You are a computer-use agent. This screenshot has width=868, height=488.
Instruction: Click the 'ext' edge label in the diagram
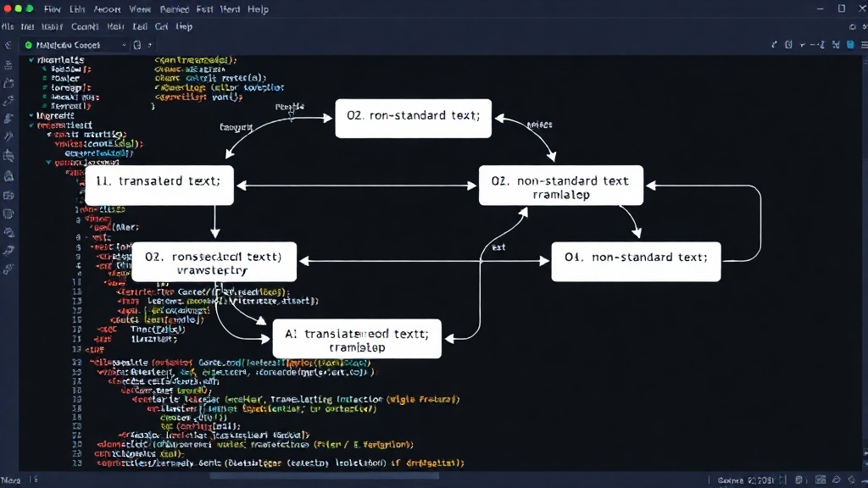pos(498,247)
